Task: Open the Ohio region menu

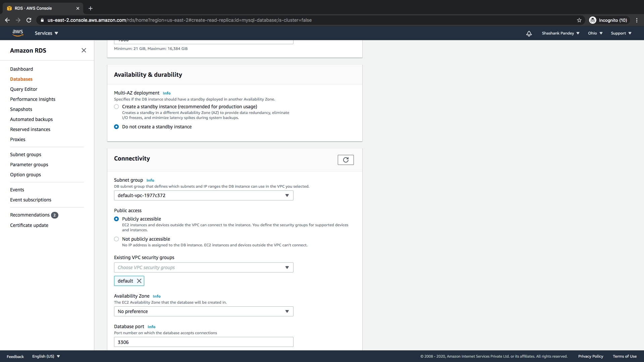Action: (x=595, y=33)
